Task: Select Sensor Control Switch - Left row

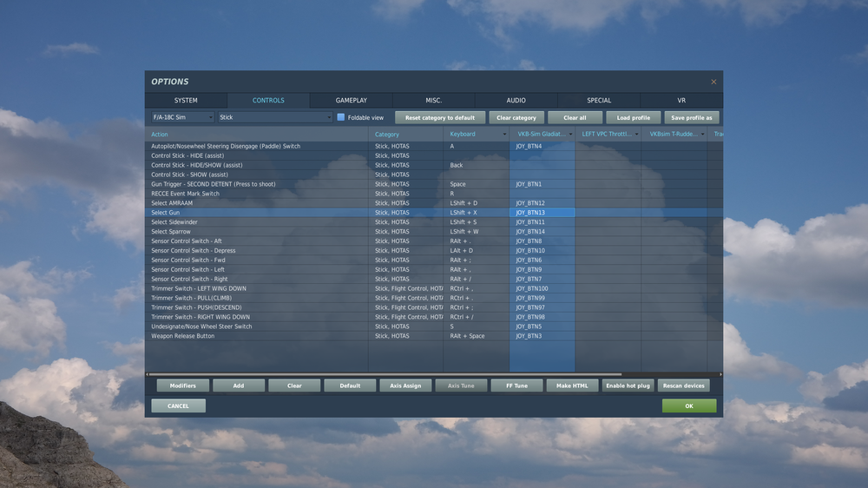Action: (434, 269)
